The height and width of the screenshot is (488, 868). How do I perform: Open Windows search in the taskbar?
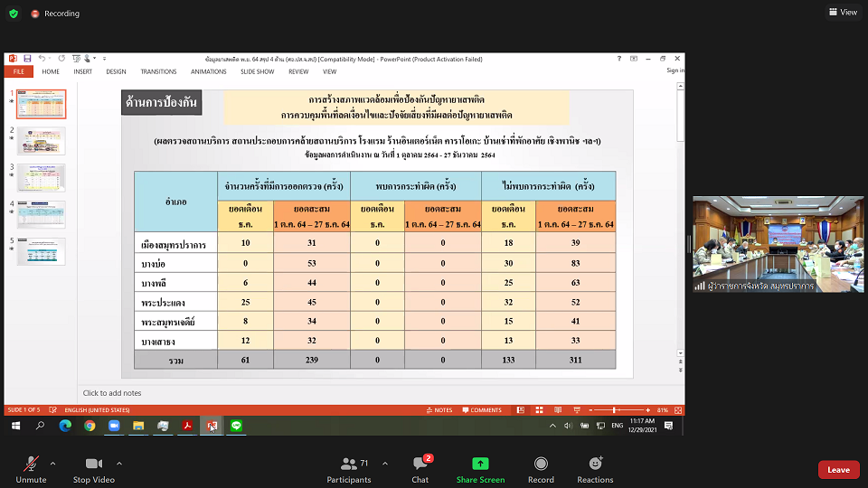[x=41, y=426]
